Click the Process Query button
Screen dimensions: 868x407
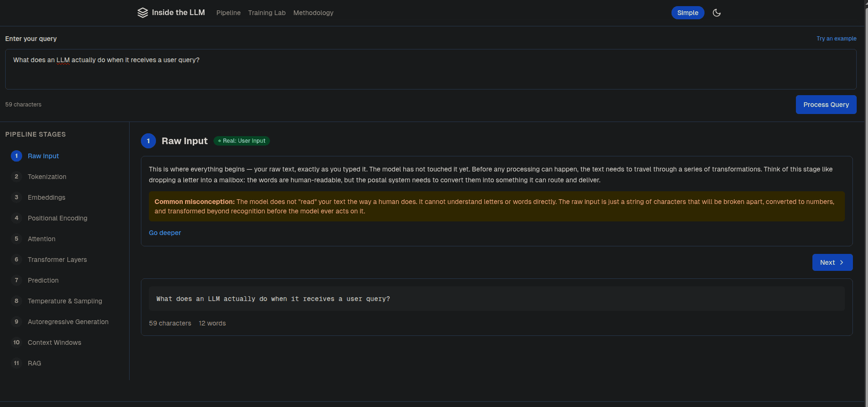[x=826, y=105]
